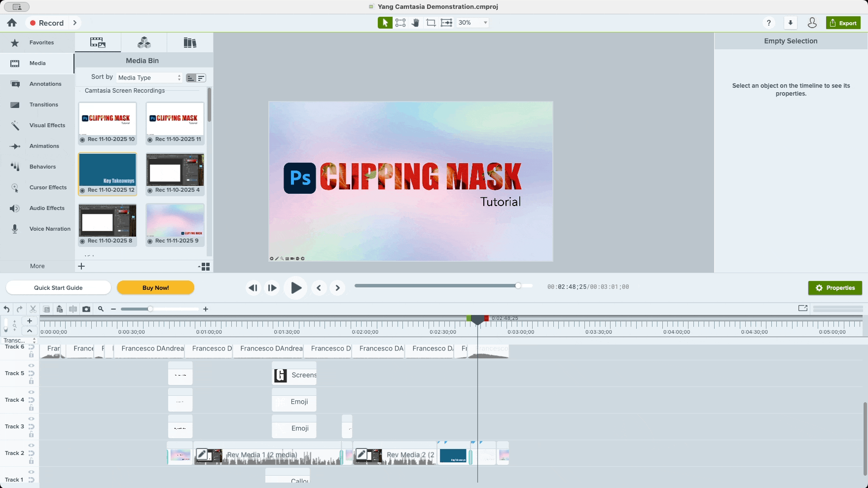The width and height of the screenshot is (868, 488).
Task: Zoom out timeline with minus icon
Action: click(x=113, y=309)
